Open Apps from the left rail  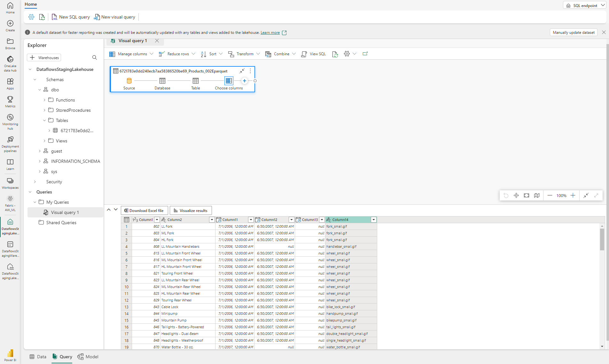pyautogui.click(x=10, y=84)
